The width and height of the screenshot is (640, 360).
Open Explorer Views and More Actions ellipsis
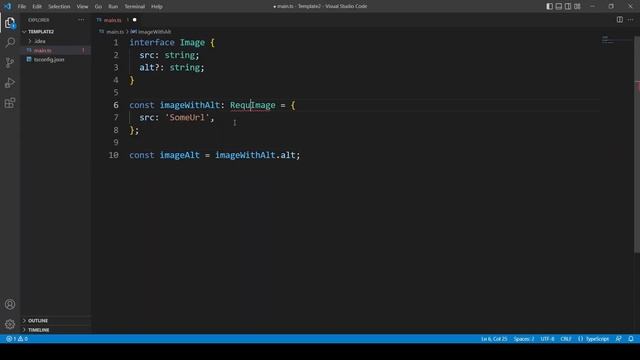pyautogui.click(x=81, y=20)
